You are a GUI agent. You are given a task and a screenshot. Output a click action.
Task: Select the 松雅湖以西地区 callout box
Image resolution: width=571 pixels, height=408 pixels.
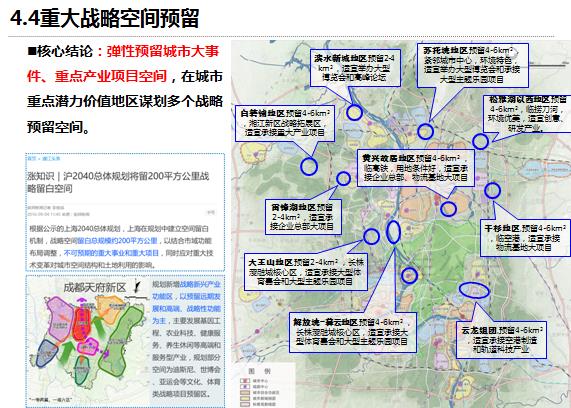click(x=527, y=114)
